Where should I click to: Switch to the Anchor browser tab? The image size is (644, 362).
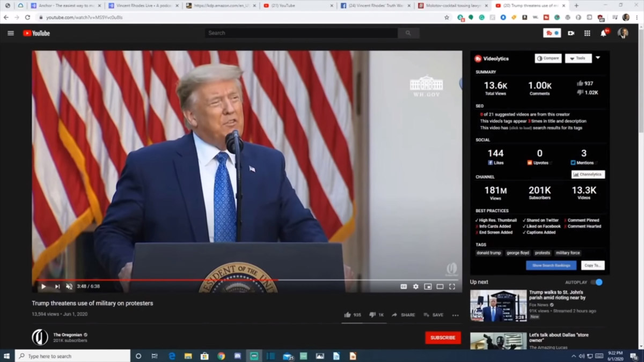(64, 5)
